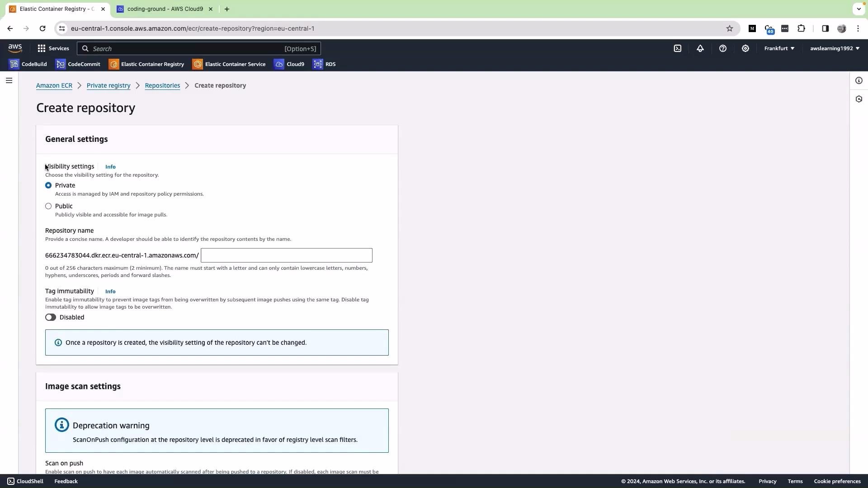Click the extension icon with 40 badge
This screenshot has height=488, width=868.
tap(769, 29)
